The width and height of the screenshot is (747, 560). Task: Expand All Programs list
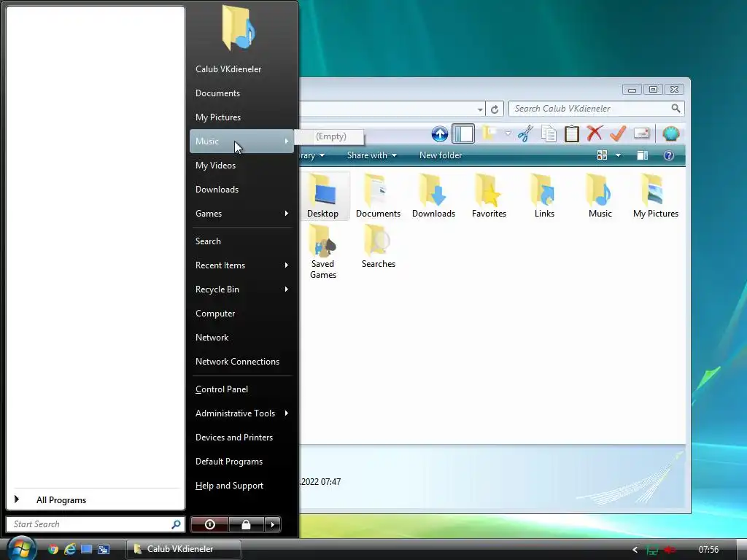(x=96, y=499)
